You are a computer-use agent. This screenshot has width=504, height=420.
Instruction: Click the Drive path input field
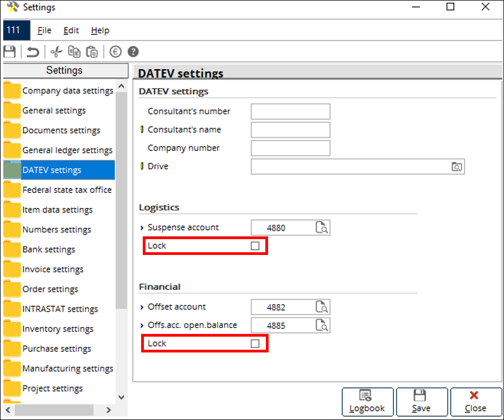pyautogui.click(x=358, y=167)
